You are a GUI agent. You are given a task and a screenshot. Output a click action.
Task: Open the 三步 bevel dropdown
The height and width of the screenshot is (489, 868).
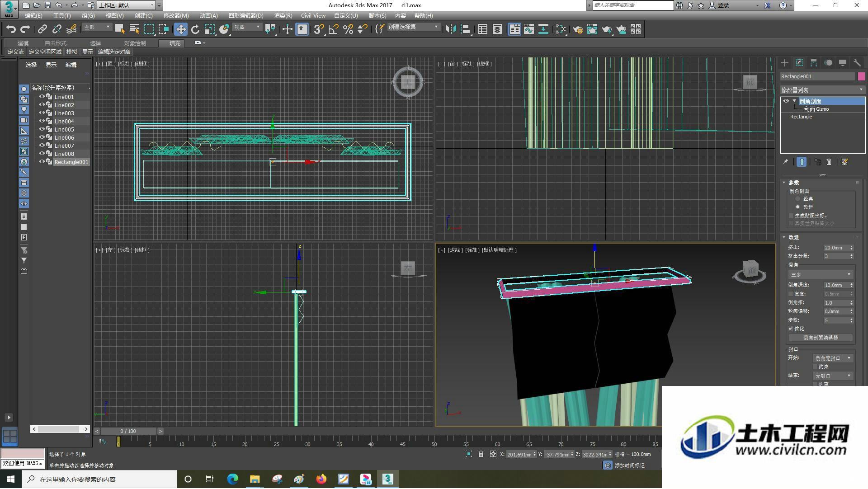tap(820, 275)
